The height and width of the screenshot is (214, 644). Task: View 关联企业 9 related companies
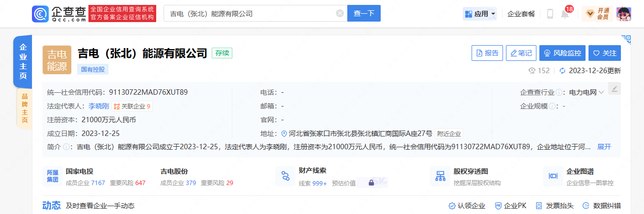[132, 106]
